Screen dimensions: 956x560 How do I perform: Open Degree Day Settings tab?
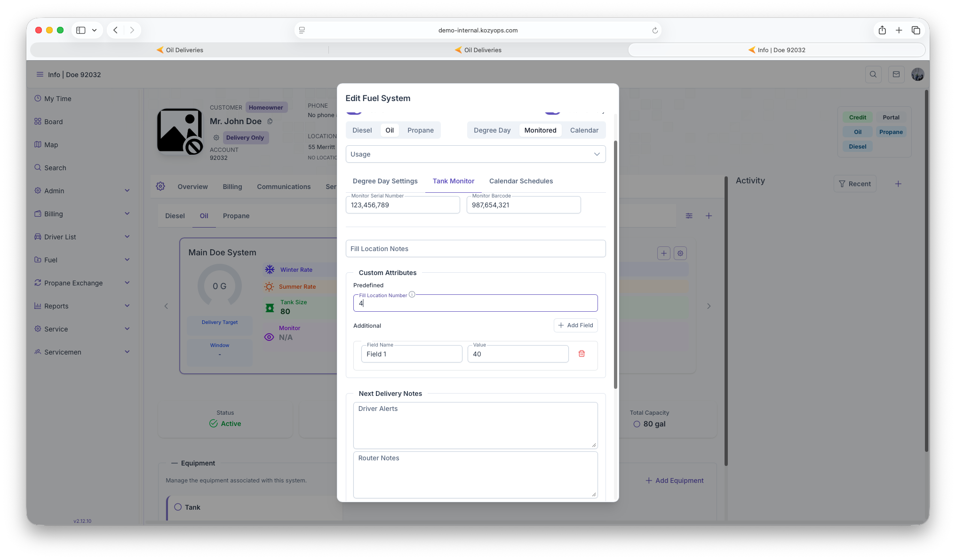(385, 181)
